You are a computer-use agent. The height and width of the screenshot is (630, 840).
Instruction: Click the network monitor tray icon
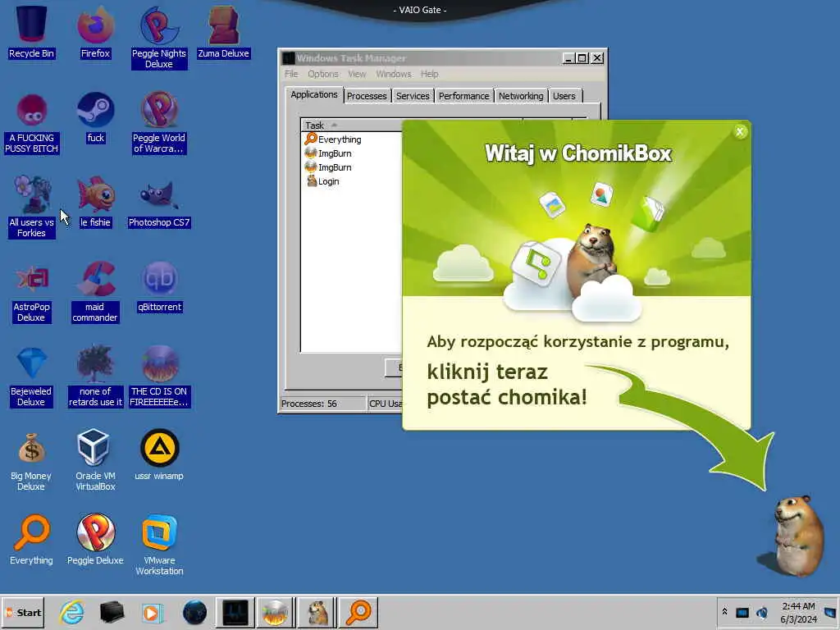(x=742, y=612)
